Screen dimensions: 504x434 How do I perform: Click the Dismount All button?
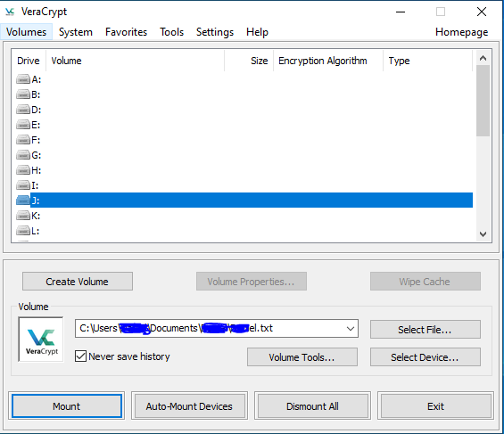312,406
